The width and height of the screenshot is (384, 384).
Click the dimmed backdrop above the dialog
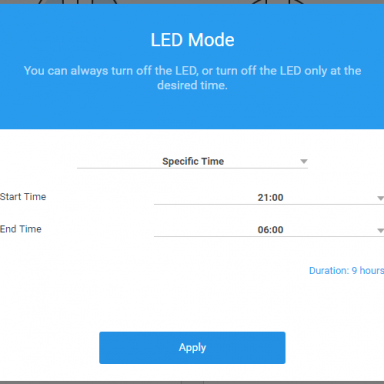pos(192,2)
